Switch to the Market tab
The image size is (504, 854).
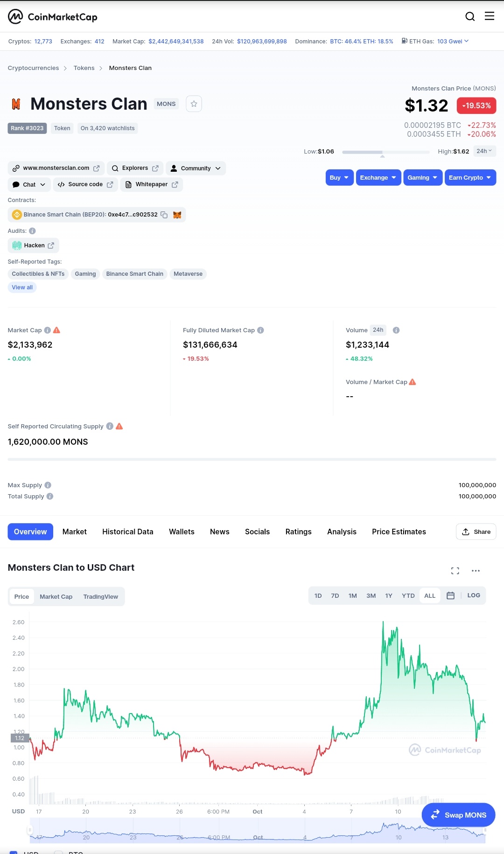75,532
